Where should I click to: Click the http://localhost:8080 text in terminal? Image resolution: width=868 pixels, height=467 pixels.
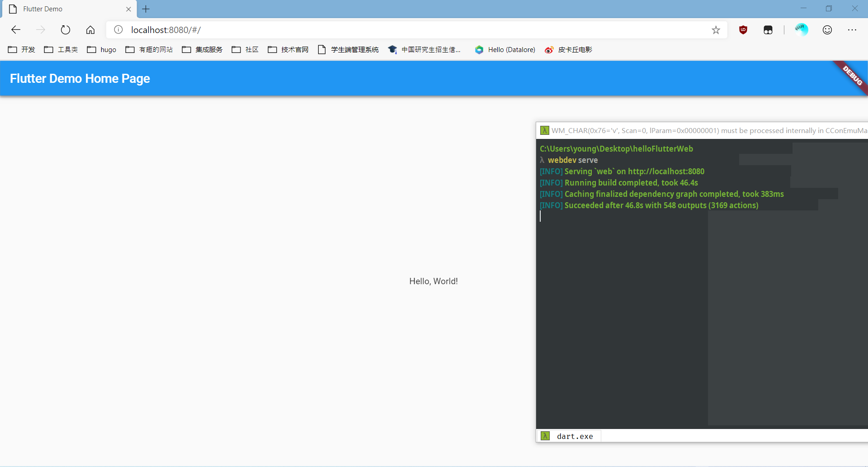[x=666, y=172]
